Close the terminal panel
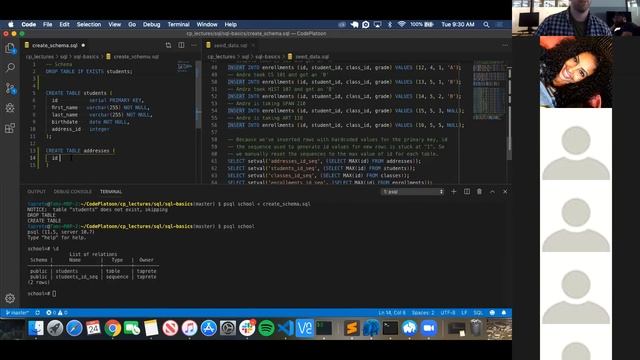 (505, 191)
